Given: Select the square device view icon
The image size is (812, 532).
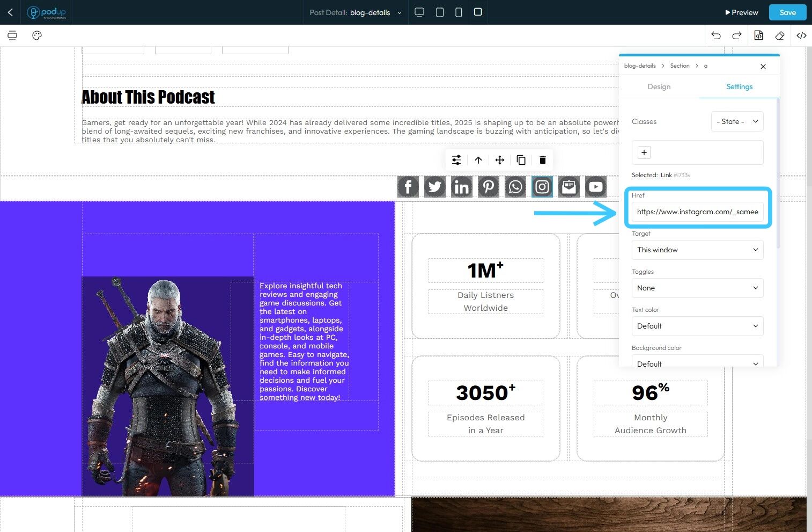Looking at the screenshot, I should pos(478,12).
